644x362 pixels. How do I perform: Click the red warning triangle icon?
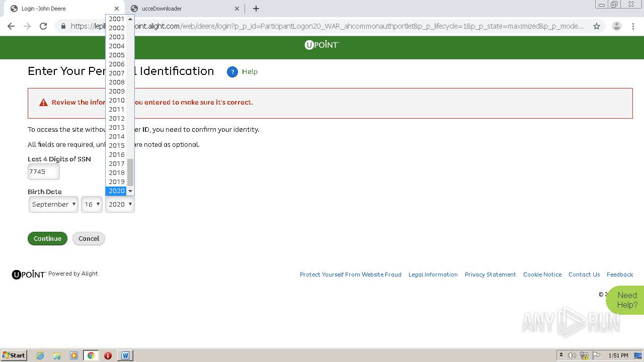pos(43,103)
